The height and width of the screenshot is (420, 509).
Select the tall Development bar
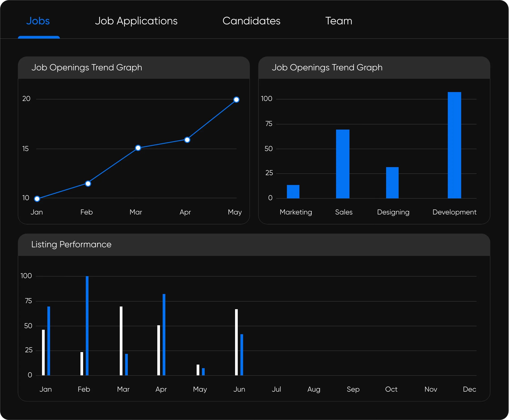tap(454, 145)
